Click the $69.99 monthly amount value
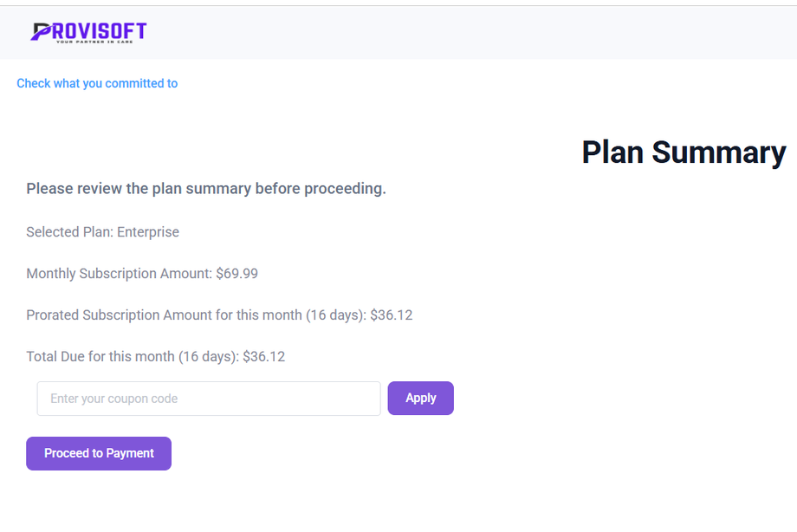Viewport: 797px width, 532px height. click(x=237, y=274)
